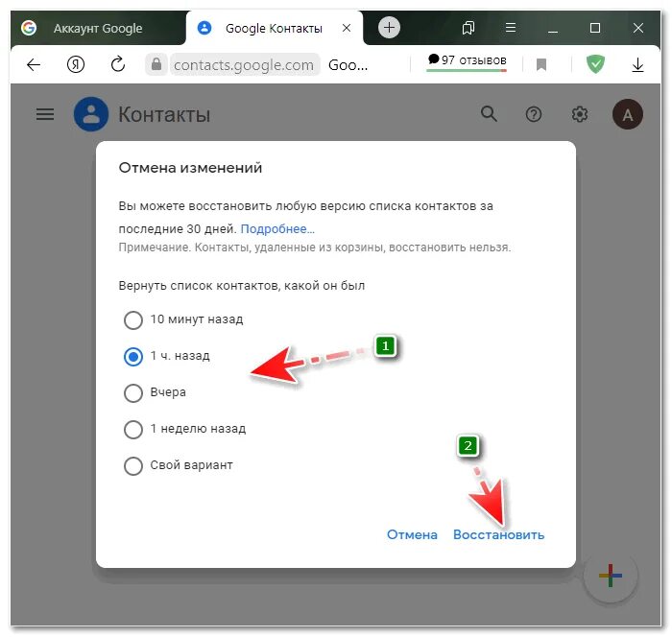Open the help question mark icon

[534, 114]
